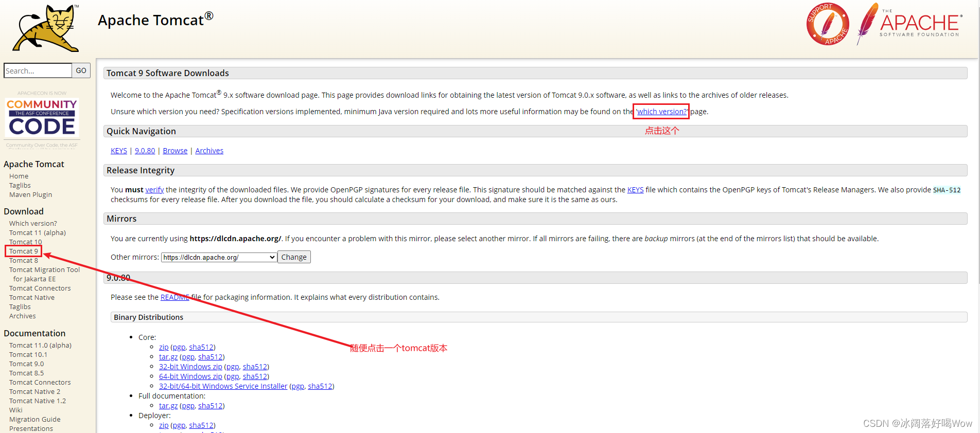Select Tomcat 8 in Download sidebar
Image resolution: width=980 pixels, height=433 pixels.
tap(24, 261)
